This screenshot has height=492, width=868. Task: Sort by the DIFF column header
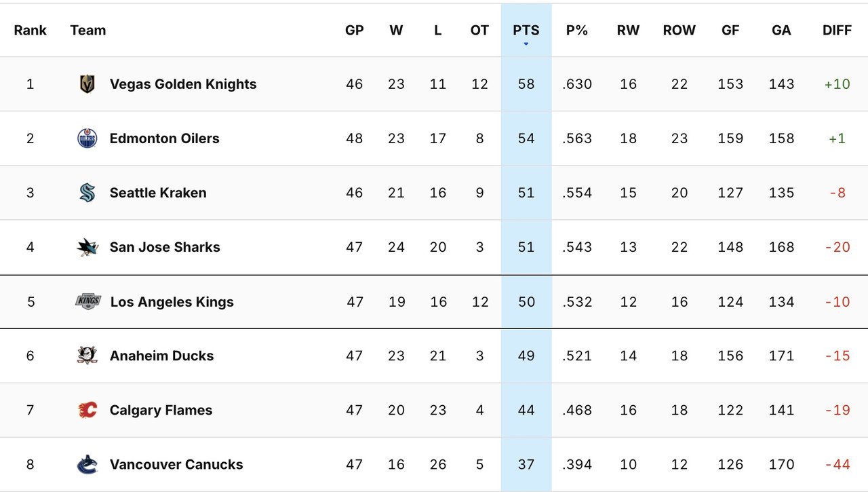(x=837, y=30)
